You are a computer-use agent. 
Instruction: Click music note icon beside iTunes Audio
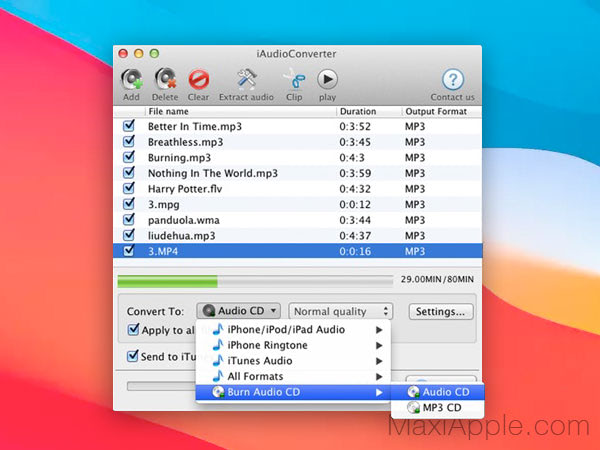click(x=218, y=360)
